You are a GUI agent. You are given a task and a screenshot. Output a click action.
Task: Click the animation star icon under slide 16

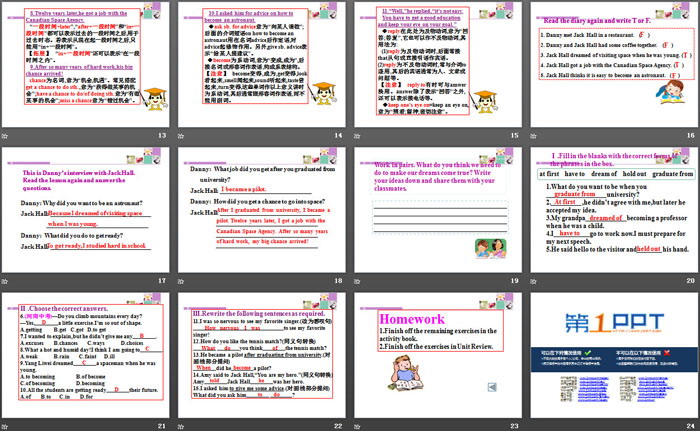tap(533, 136)
